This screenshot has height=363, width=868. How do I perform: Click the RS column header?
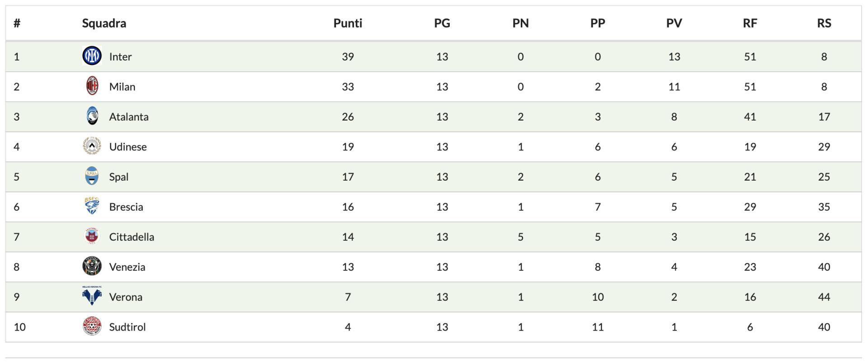pos(824,23)
